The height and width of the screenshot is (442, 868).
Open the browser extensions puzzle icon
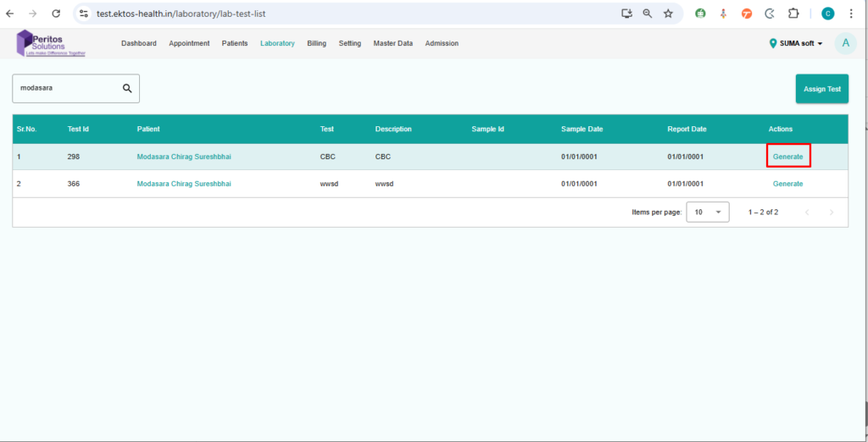point(793,14)
